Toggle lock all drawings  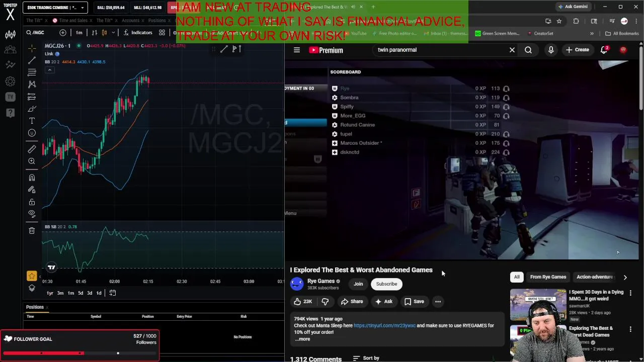(x=32, y=202)
